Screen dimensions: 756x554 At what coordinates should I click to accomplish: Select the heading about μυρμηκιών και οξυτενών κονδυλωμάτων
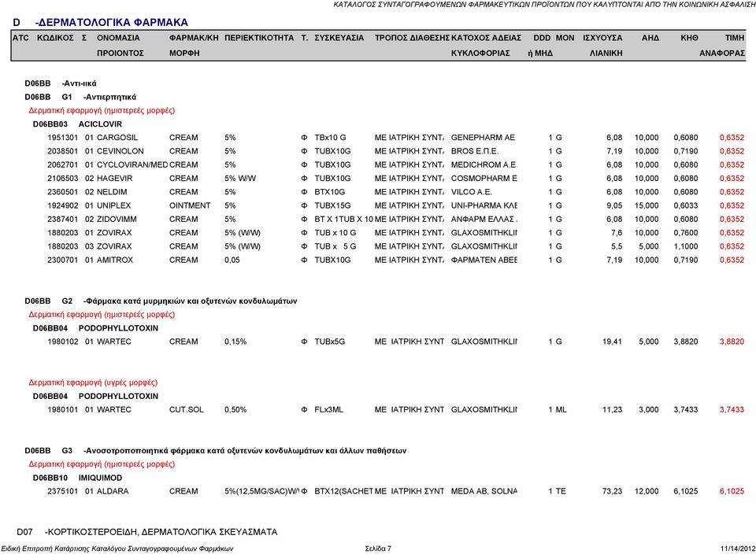190,301
